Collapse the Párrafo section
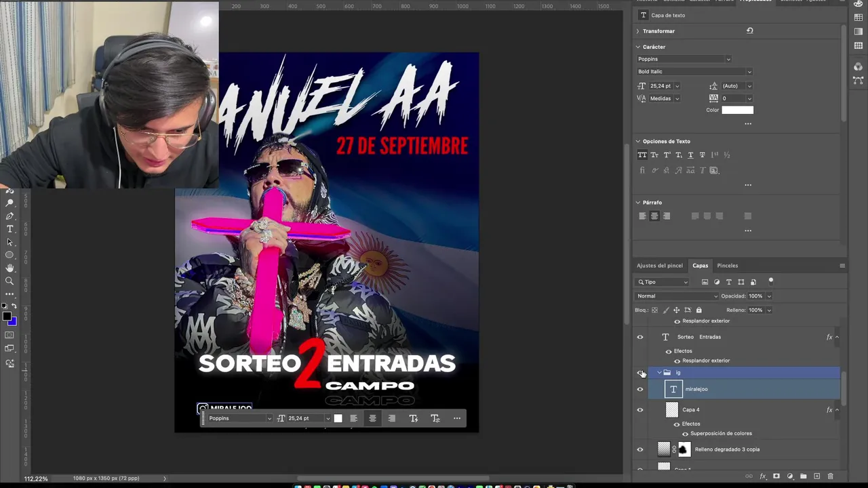The height and width of the screenshot is (488, 868). coord(637,202)
